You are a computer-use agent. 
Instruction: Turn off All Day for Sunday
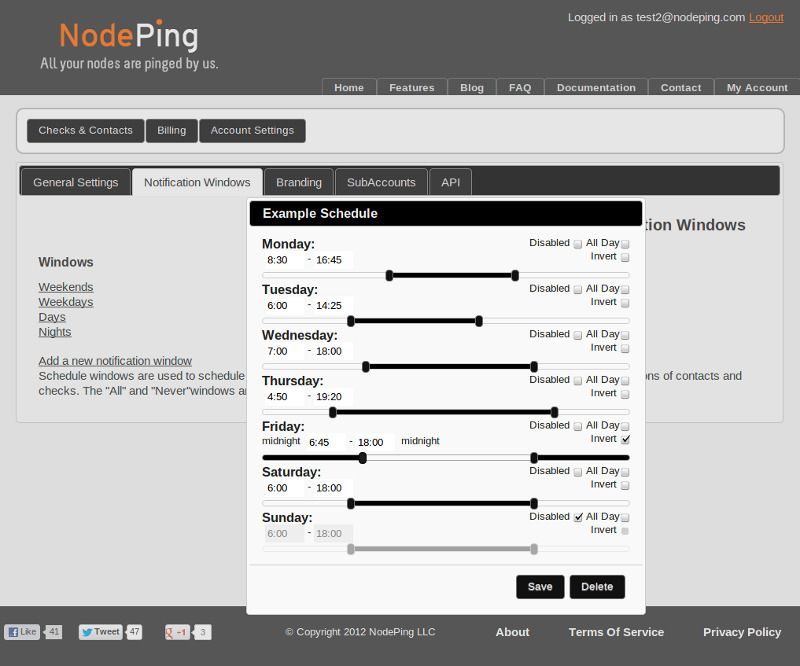(625, 517)
